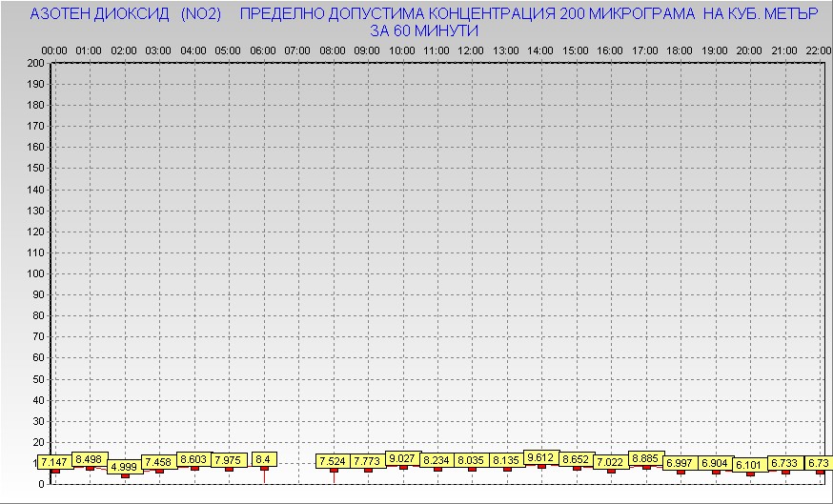Image resolution: width=833 pixels, height=504 pixels.
Task: Click the 14:00 time axis label
Action: point(540,51)
